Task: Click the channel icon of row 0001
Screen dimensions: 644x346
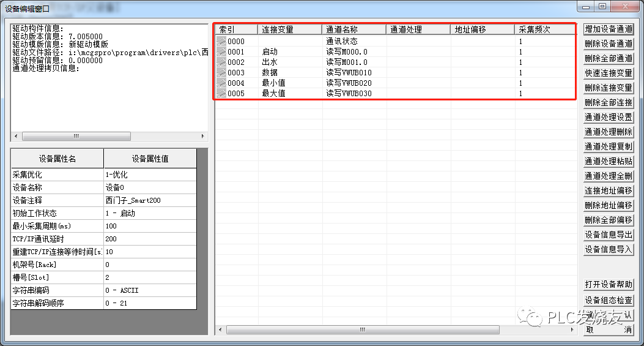Action: pyautogui.click(x=221, y=52)
